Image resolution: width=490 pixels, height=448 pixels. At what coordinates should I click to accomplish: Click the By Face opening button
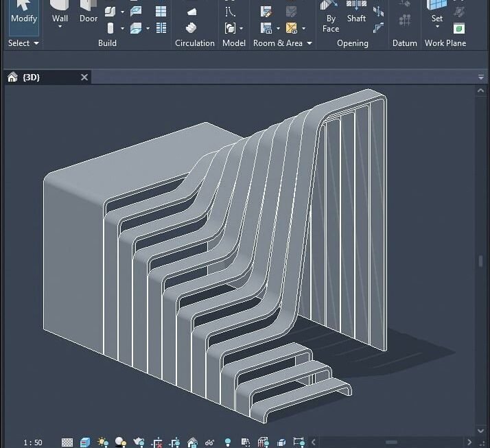331,18
